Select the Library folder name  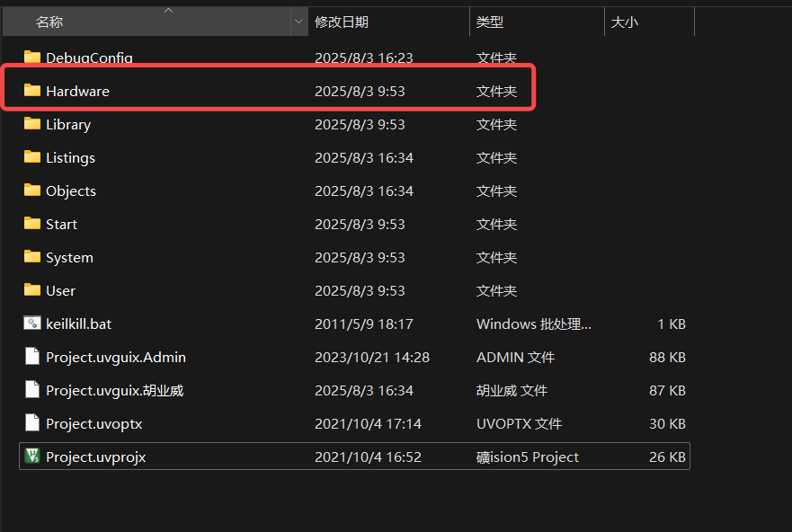(x=68, y=125)
